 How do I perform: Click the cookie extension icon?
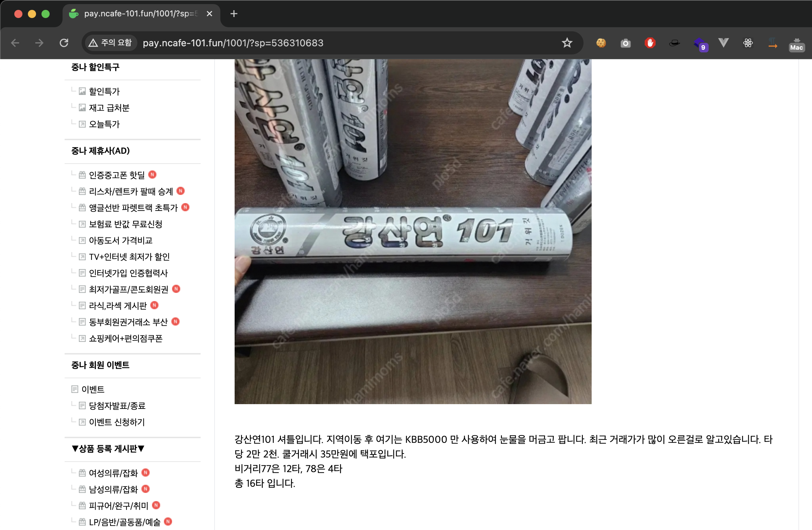click(601, 43)
